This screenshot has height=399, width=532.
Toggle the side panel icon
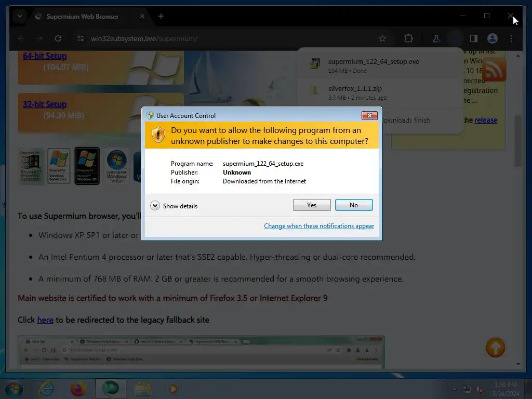click(x=474, y=38)
